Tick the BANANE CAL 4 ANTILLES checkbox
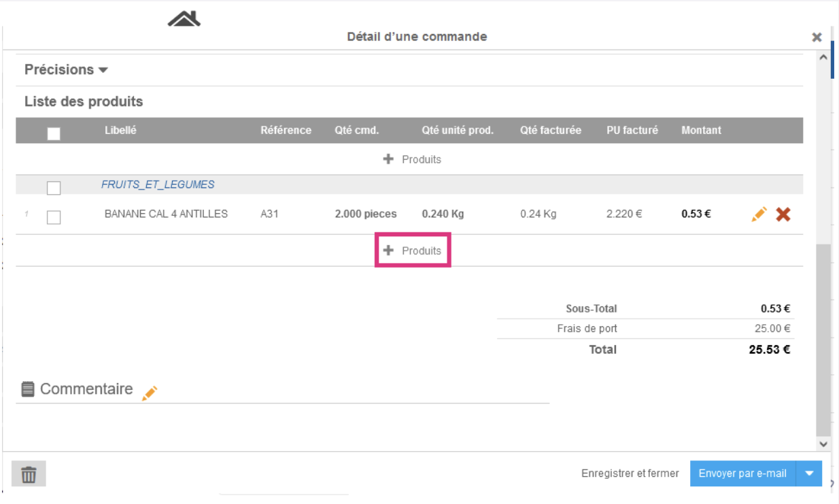The height and width of the screenshot is (504, 839). coord(54,217)
